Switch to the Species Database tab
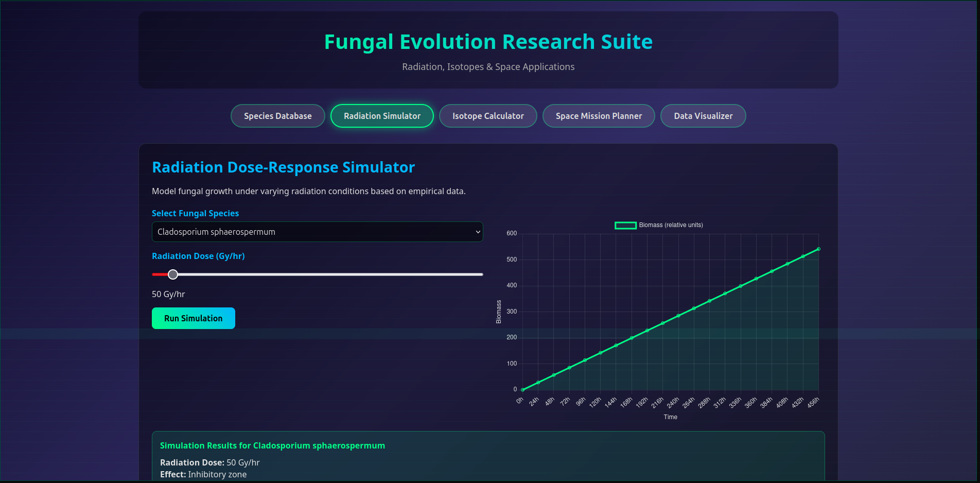The image size is (980, 483). [x=277, y=116]
